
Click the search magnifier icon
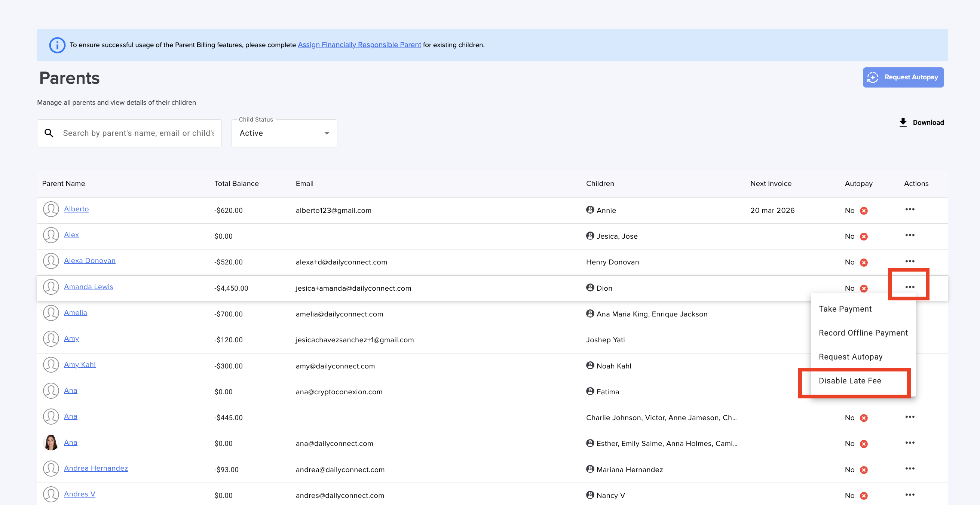pyautogui.click(x=49, y=133)
